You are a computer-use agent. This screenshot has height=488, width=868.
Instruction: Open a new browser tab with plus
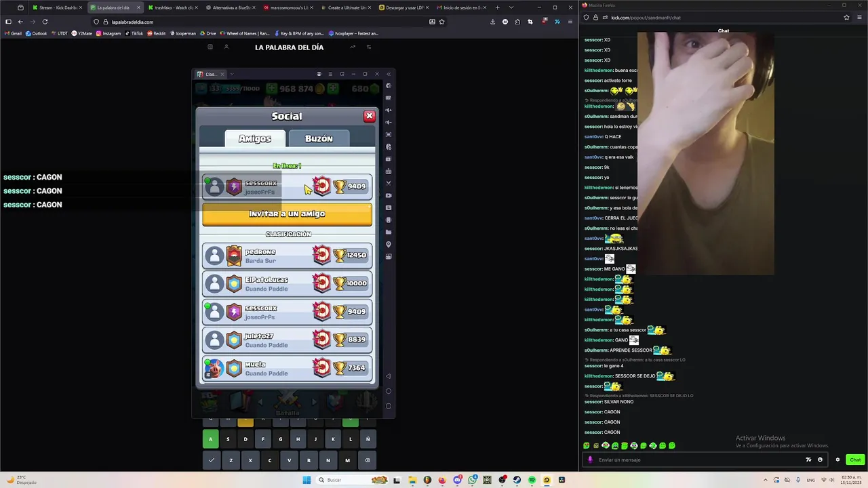(497, 7)
